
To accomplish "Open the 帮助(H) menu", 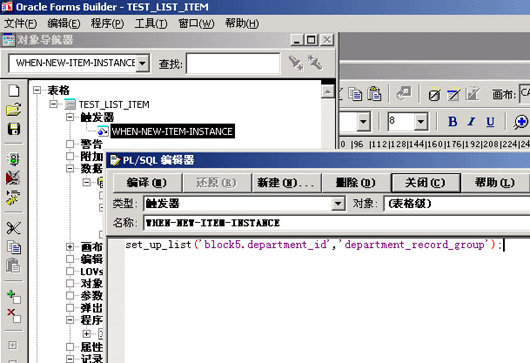I will click(x=242, y=23).
